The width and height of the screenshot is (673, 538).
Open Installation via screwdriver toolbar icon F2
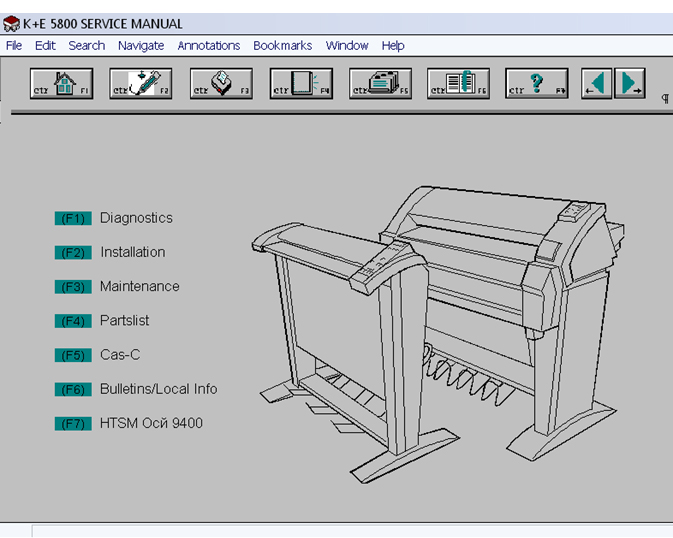(x=140, y=83)
